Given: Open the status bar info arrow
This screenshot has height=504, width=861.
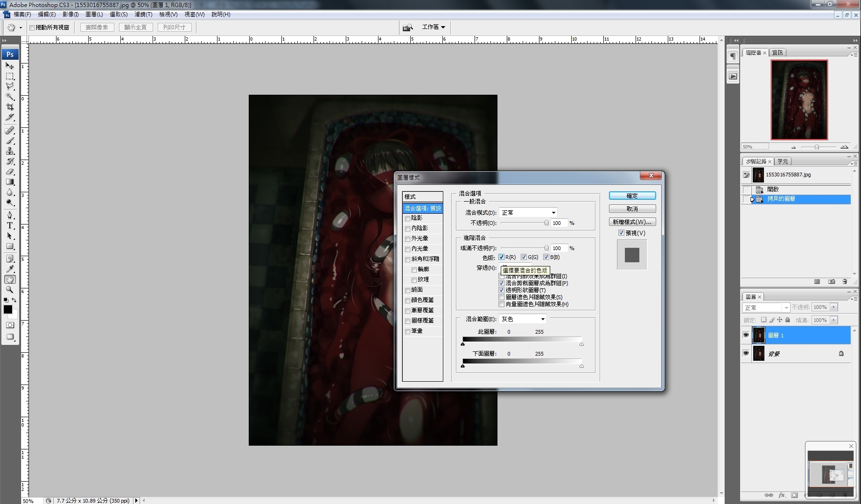Looking at the screenshot, I should (x=136, y=500).
